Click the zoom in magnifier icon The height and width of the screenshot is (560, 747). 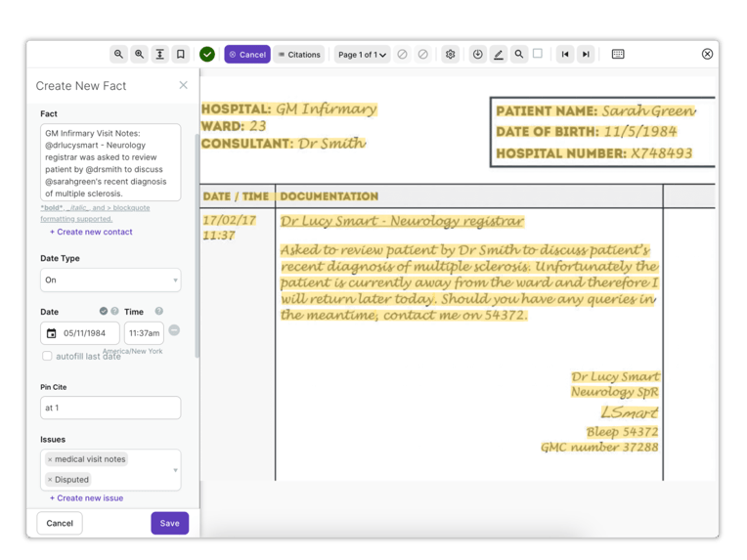tap(139, 55)
